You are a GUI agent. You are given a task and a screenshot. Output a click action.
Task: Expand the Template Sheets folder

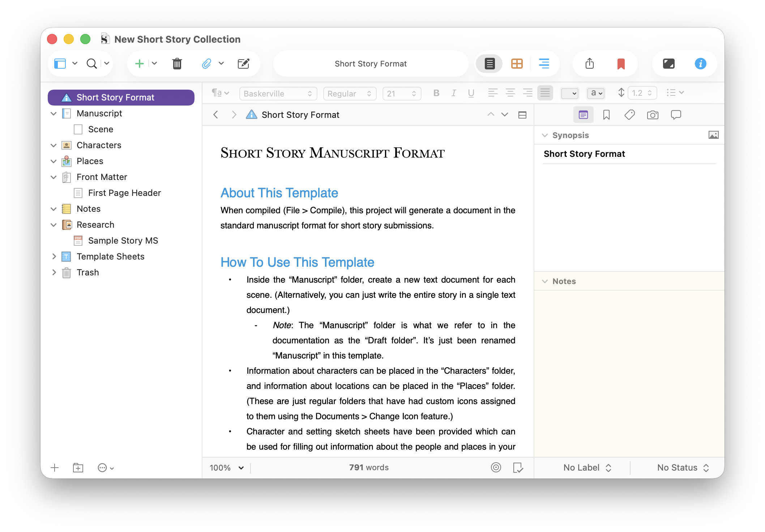coord(54,257)
